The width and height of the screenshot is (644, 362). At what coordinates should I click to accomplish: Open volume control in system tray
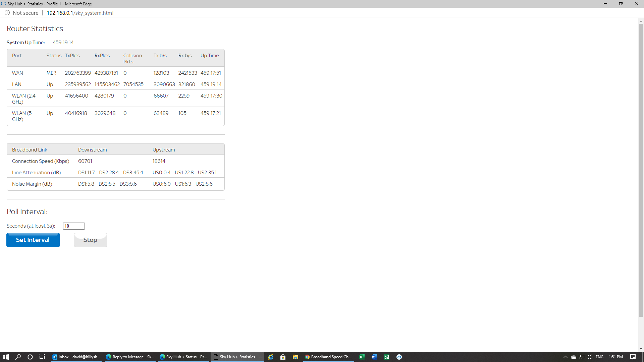pos(590,357)
